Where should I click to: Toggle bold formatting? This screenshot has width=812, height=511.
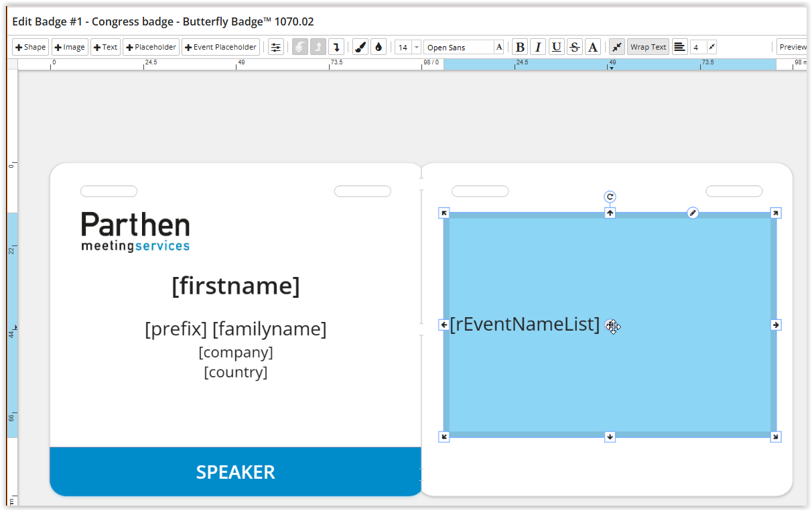tap(520, 48)
